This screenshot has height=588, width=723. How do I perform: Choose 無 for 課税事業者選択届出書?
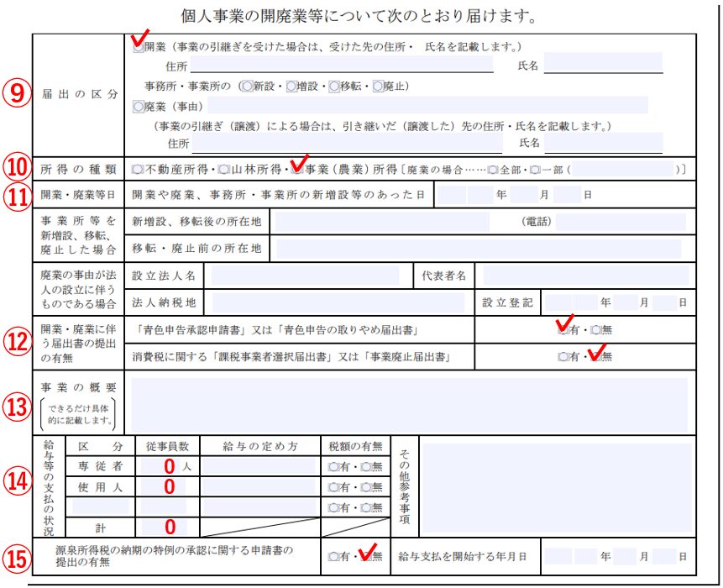click(595, 356)
